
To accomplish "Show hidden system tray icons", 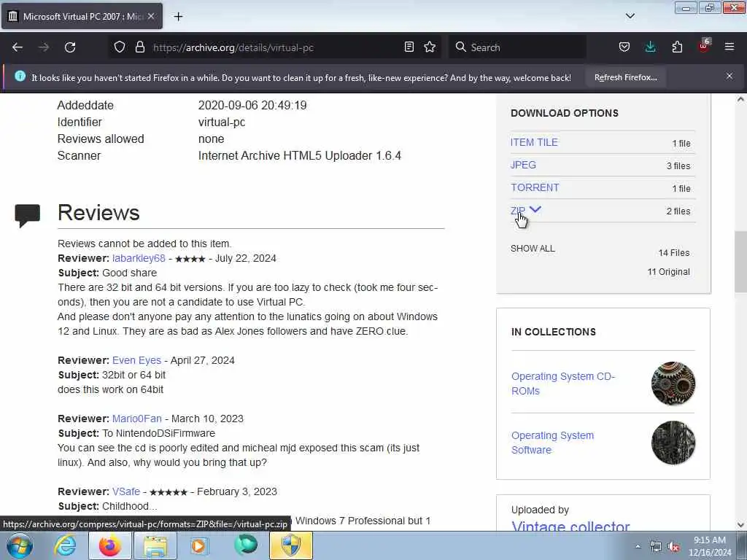I will (x=638, y=546).
